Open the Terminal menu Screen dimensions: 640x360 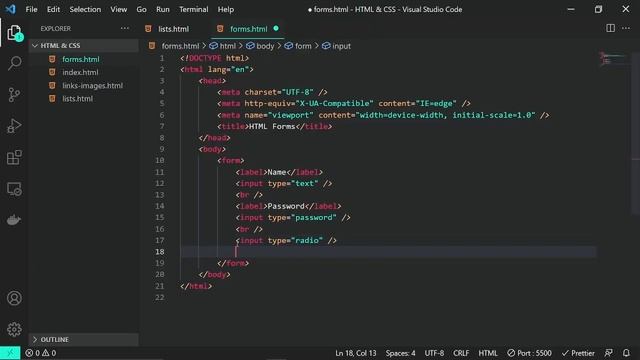coord(194,9)
